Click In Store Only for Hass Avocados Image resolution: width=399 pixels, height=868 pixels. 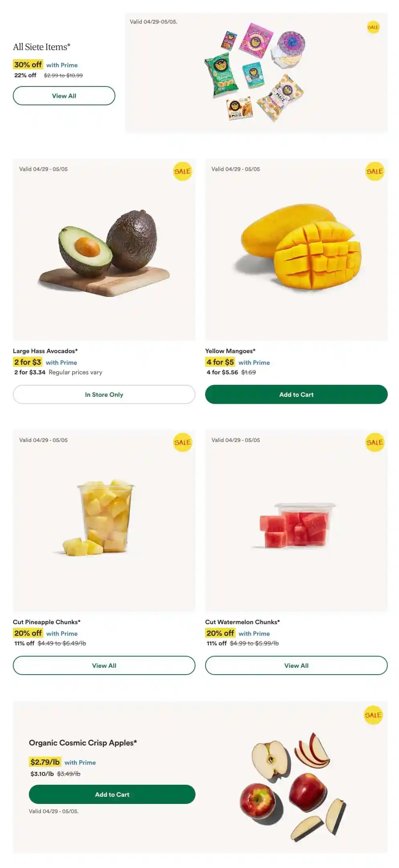104,394
